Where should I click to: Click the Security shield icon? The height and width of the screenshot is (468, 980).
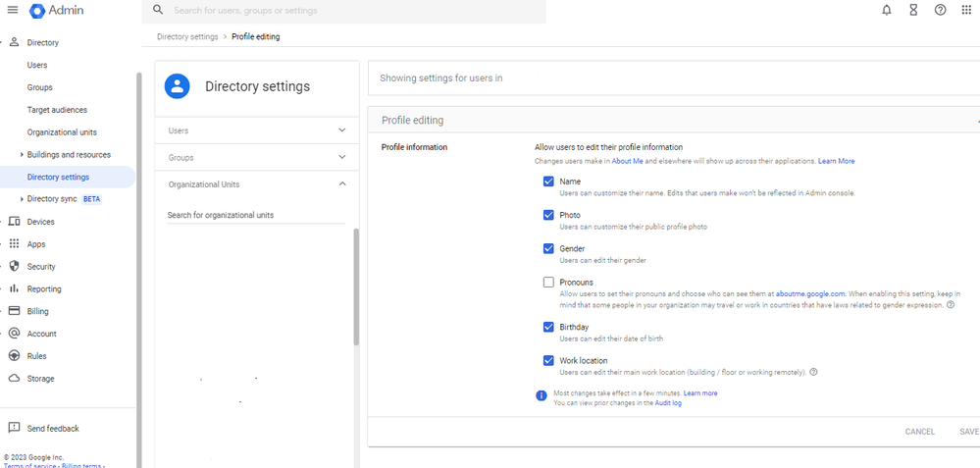[x=15, y=266]
